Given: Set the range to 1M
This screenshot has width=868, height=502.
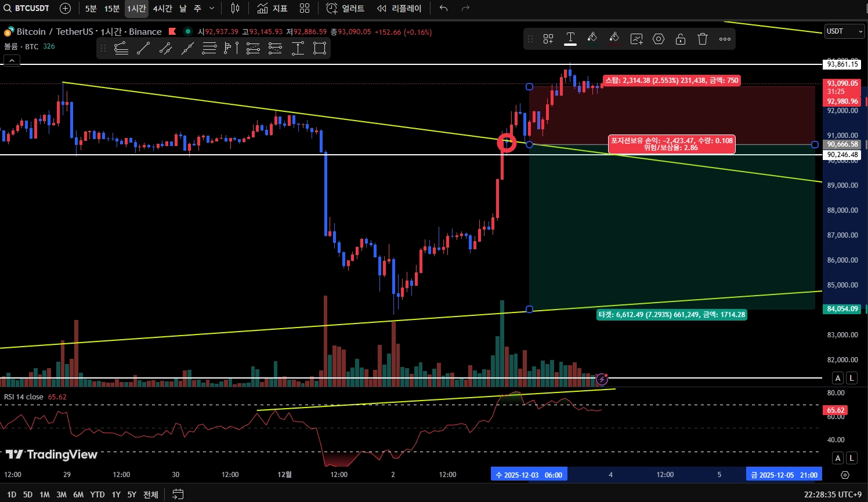Looking at the screenshot, I should [x=45, y=494].
